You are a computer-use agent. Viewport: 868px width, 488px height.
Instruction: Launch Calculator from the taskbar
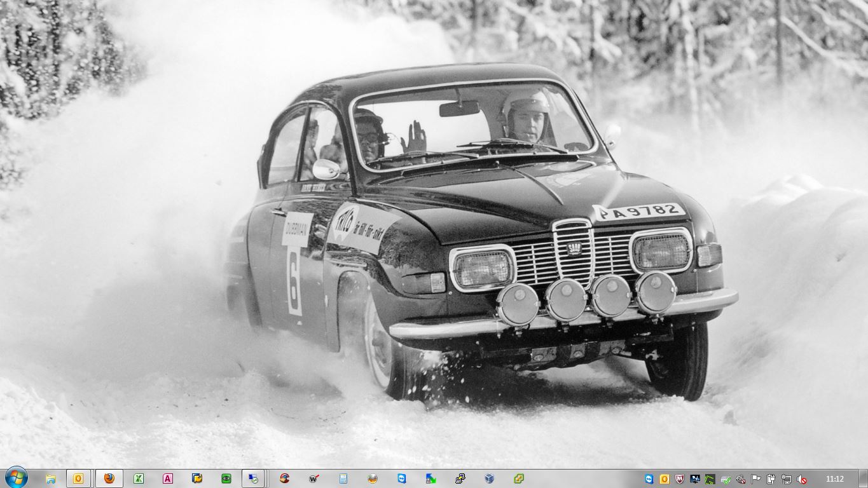click(343, 478)
